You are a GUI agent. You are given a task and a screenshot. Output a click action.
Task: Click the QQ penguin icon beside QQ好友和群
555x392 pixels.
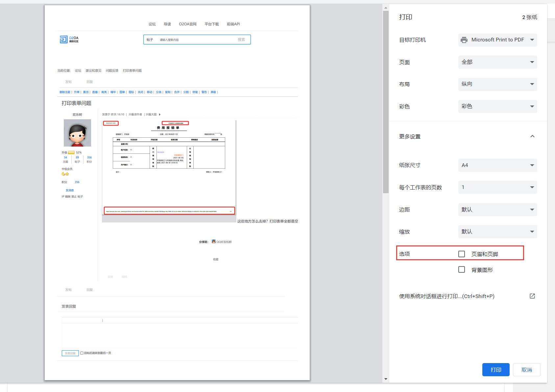pos(214,242)
